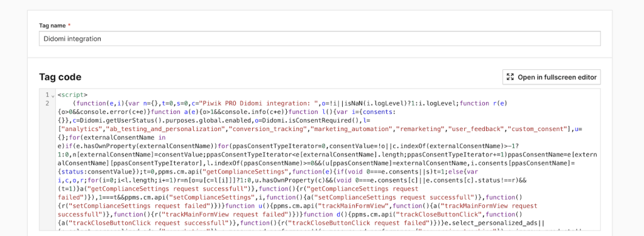The width and height of the screenshot is (644, 236).
Task: Click "getComplianceSettings" api call string
Action: (x=245, y=172)
